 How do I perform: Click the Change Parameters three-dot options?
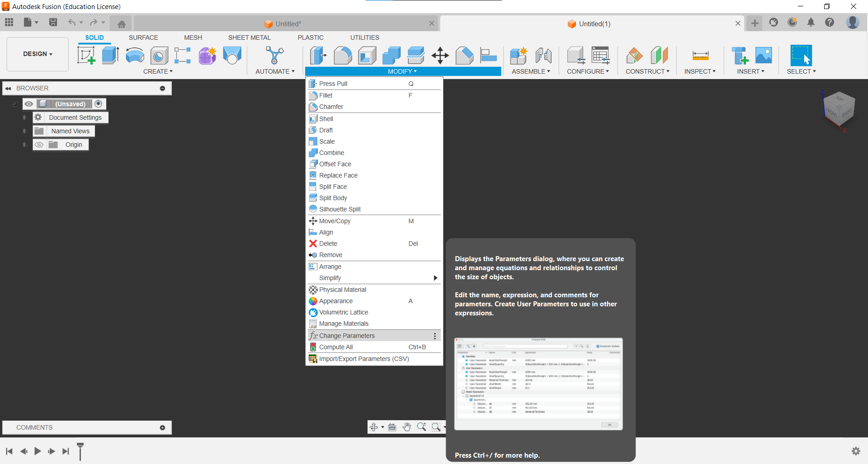(434, 336)
